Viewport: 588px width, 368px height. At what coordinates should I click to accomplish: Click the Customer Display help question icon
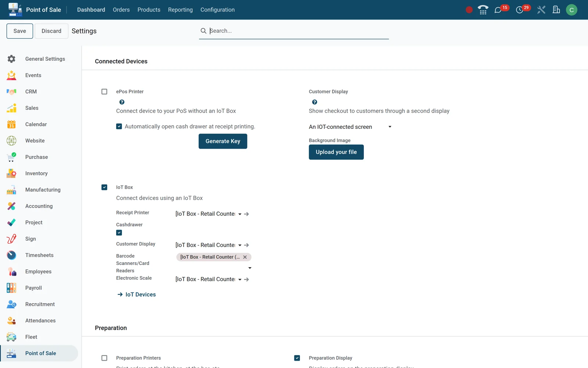pyautogui.click(x=315, y=102)
